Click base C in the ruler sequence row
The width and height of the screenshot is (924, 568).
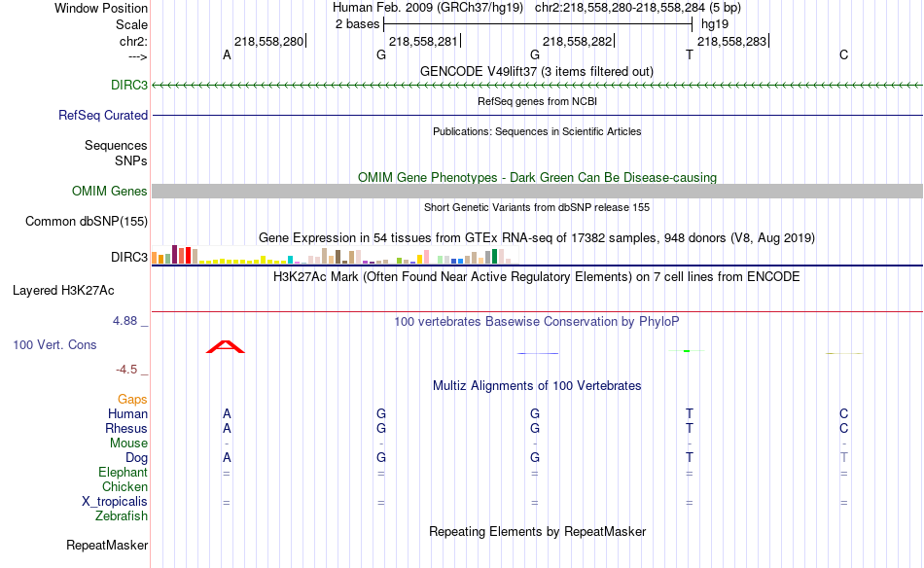coord(844,54)
